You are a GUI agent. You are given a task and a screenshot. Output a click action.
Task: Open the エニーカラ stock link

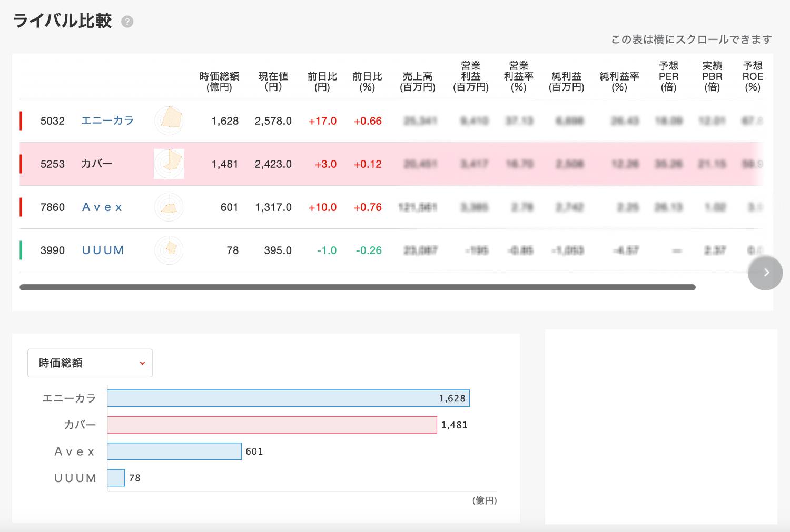click(x=107, y=121)
